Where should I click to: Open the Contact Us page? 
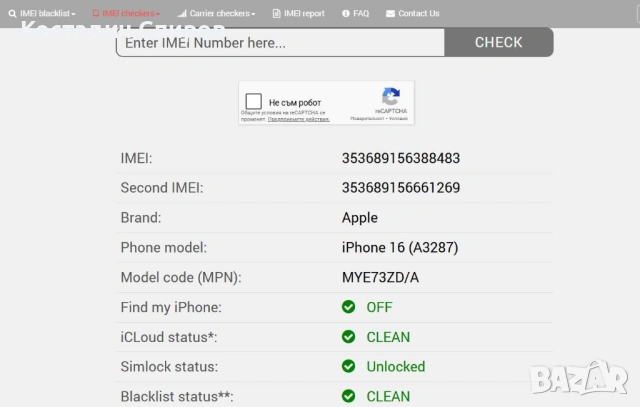tap(413, 13)
